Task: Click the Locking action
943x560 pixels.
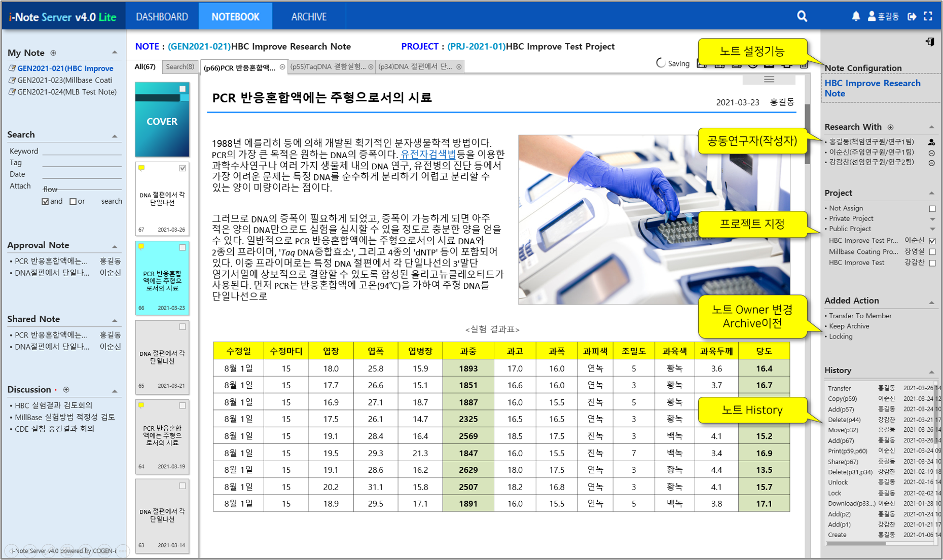Action: (x=841, y=337)
